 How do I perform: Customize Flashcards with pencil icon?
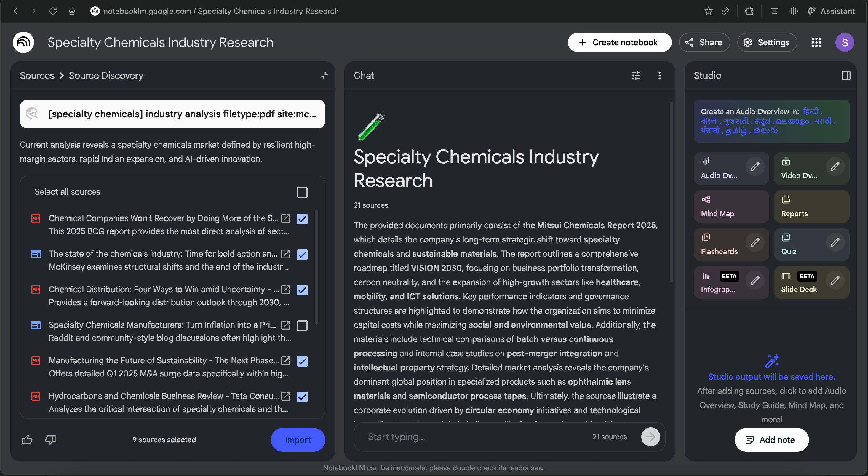755,242
